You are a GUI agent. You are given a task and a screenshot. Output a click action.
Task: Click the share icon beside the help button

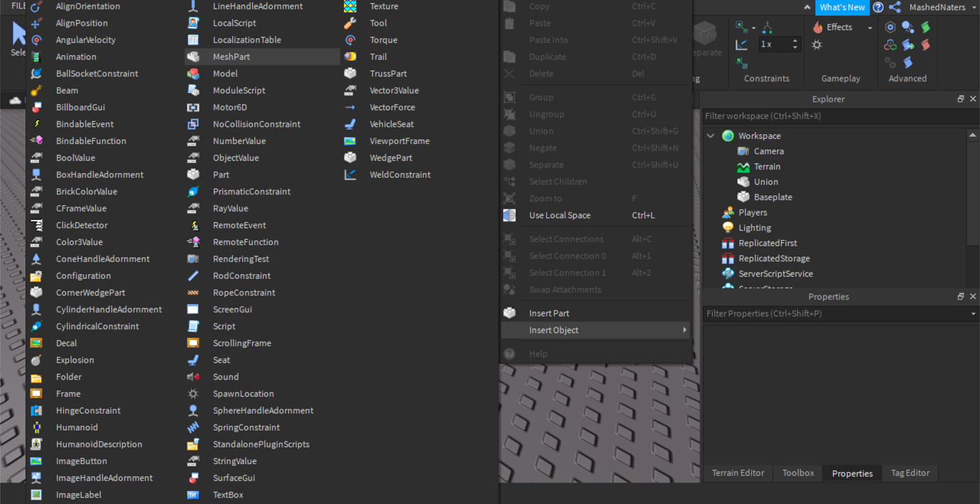pos(895,7)
